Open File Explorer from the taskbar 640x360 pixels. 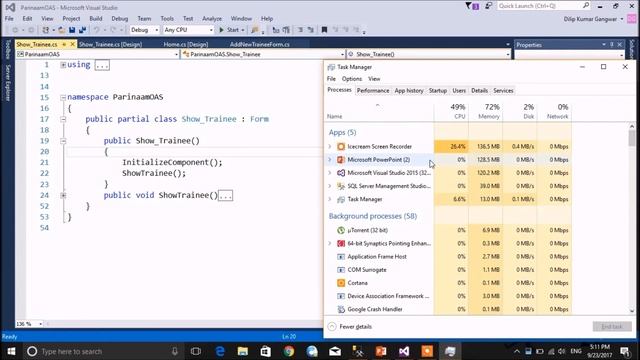tap(243, 351)
